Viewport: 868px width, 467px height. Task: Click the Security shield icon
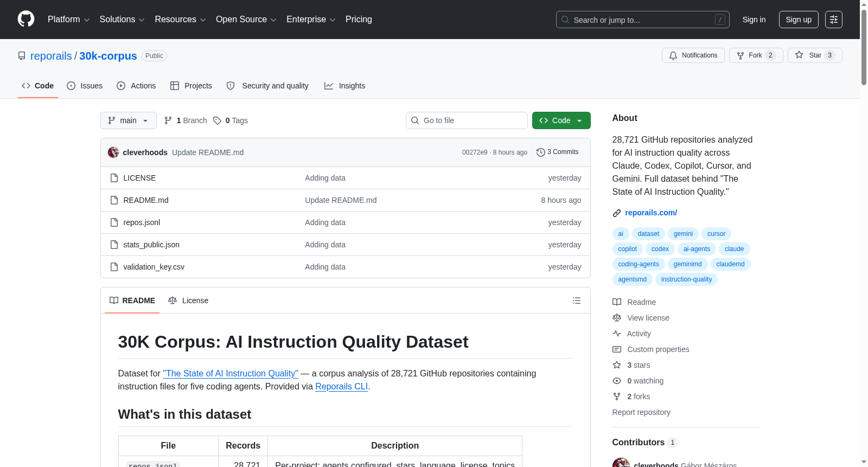[x=231, y=86]
